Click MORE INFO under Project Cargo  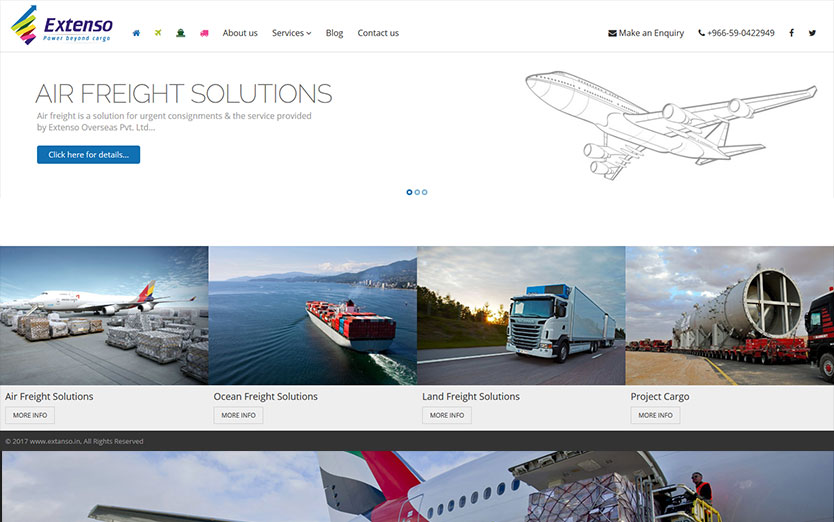click(x=655, y=415)
